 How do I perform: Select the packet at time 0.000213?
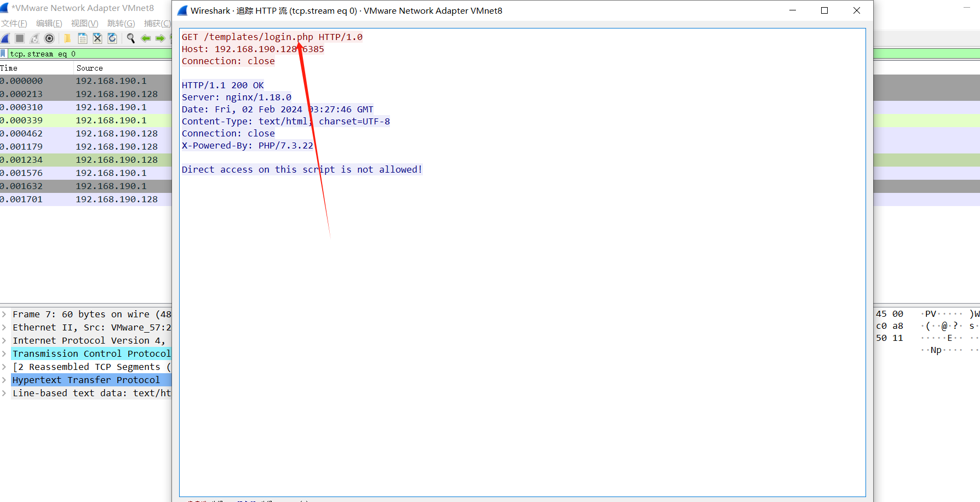86,94
